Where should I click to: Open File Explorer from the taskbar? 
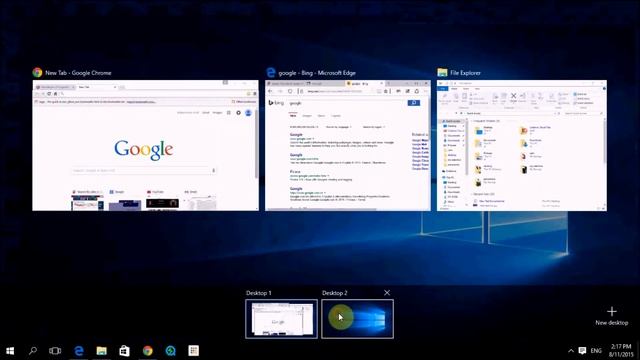point(102,351)
